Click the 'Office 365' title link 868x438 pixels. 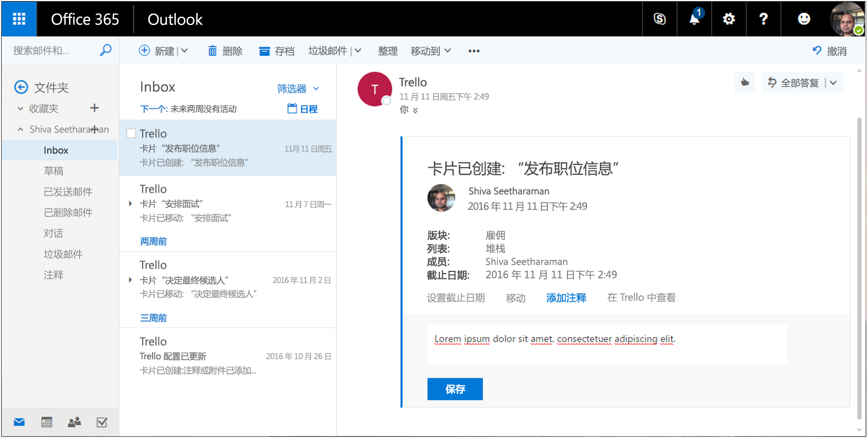coord(85,20)
